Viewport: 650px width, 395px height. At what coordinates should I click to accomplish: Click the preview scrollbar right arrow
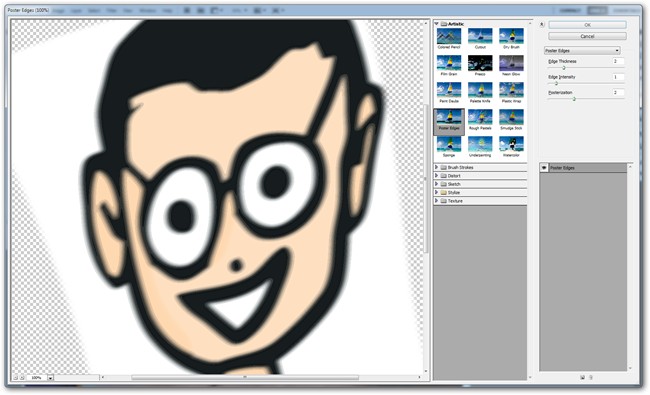420,377
